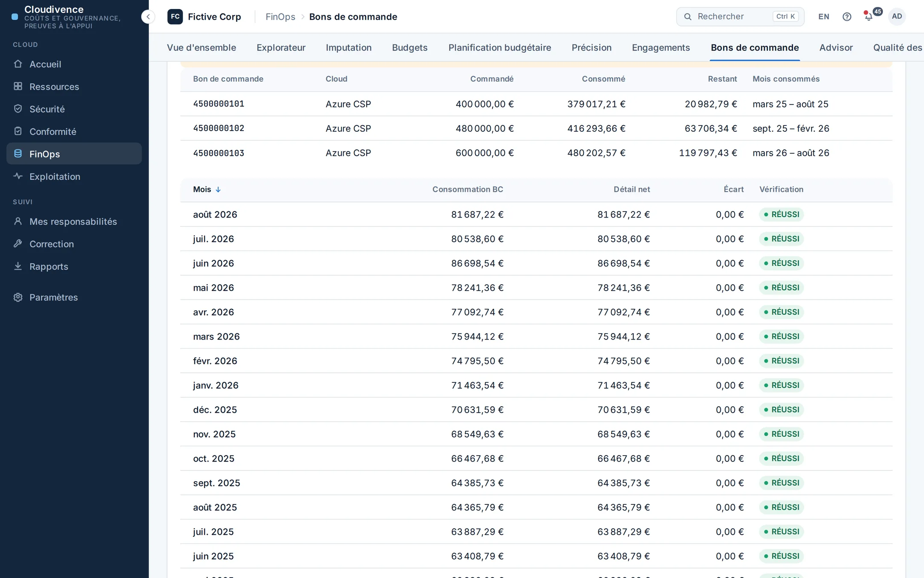
Task: Switch language with the EN button
Action: 823,17
